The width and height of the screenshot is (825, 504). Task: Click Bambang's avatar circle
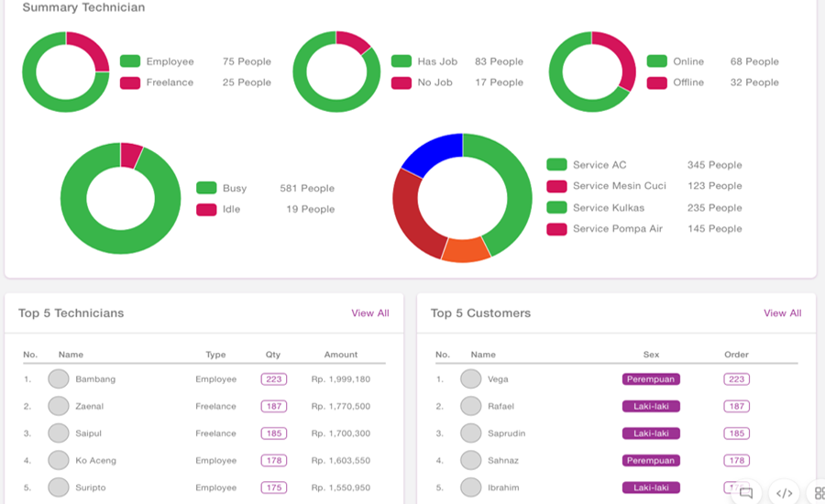(59, 378)
